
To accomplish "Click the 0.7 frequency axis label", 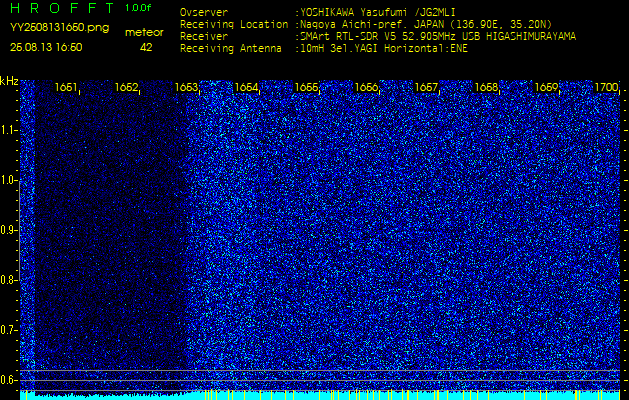I will pos(8,330).
